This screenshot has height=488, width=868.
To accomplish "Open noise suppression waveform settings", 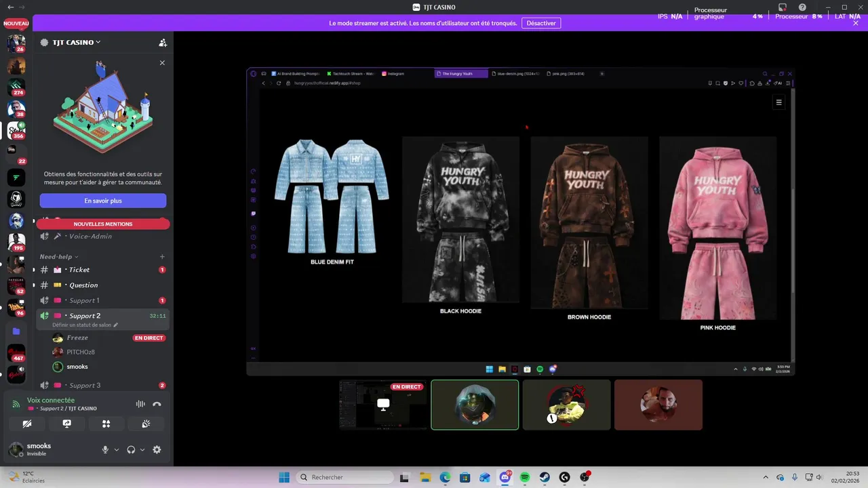I will (140, 404).
